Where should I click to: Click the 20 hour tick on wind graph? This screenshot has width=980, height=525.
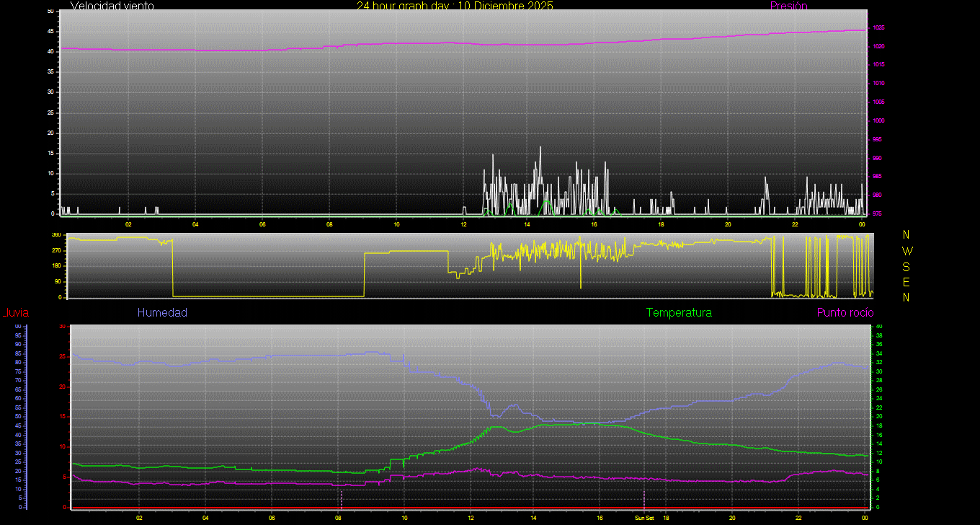click(x=728, y=224)
